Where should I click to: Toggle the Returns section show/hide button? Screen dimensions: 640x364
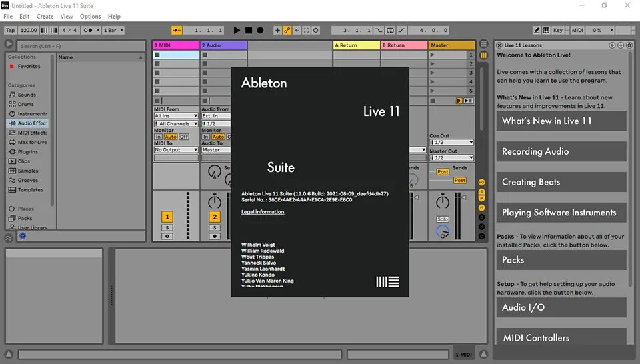click(481, 198)
